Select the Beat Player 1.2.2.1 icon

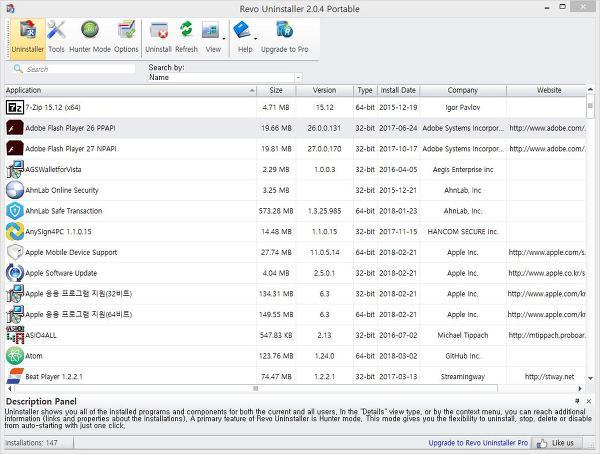pyautogui.click(x=15, y=376)
